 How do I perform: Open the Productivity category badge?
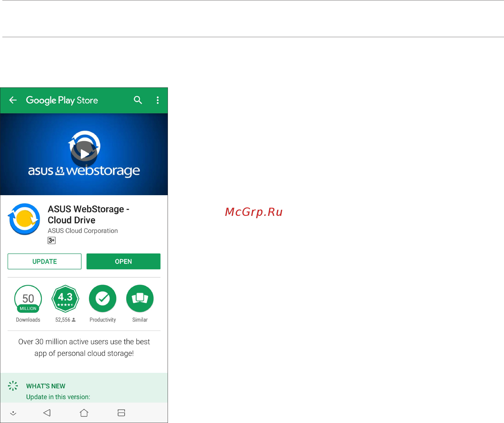tap(103, 299)
